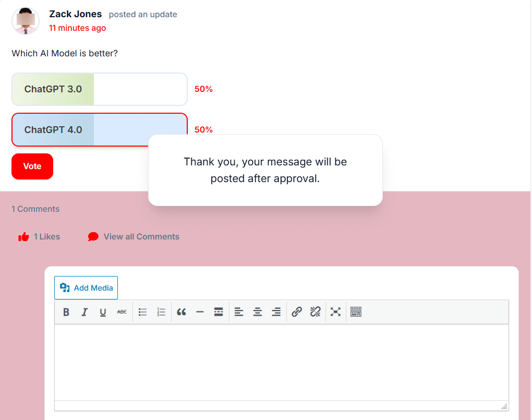The image size is (532, 420).
Task: Apply italic formatting in the comment editor
Action: [84, 311]
